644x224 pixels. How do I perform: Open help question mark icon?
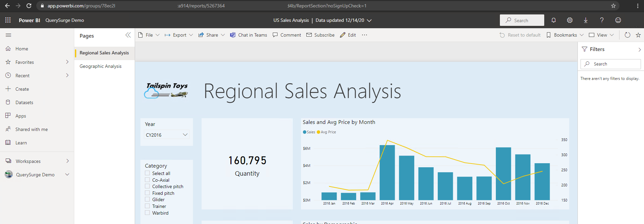click(602, 20)
